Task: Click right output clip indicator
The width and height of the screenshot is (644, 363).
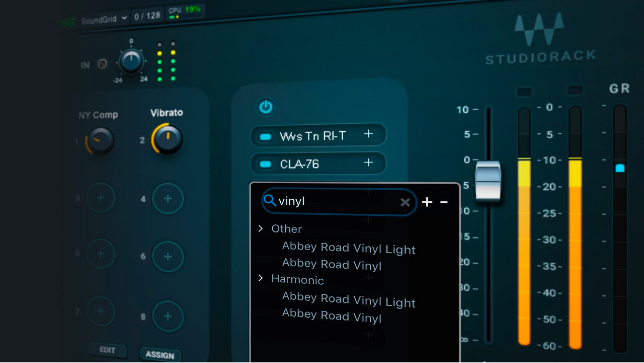Action: point(575,90)
